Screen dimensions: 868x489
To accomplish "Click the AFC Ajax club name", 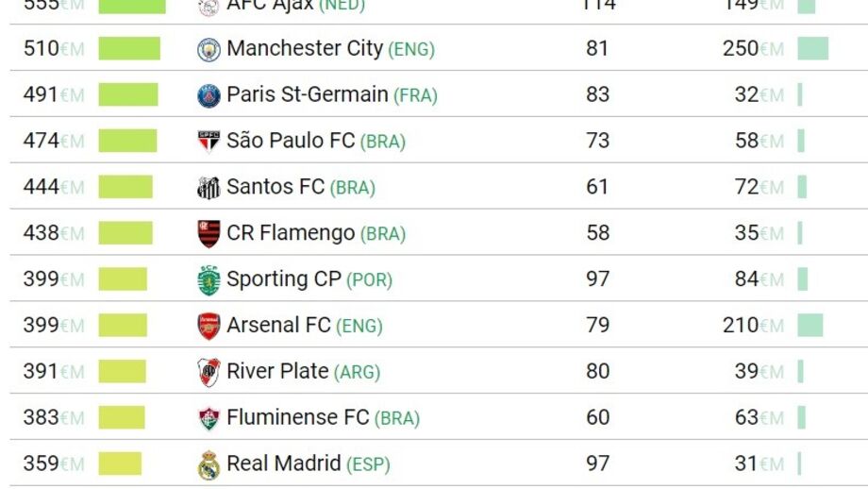I will (x=270, y=6).
